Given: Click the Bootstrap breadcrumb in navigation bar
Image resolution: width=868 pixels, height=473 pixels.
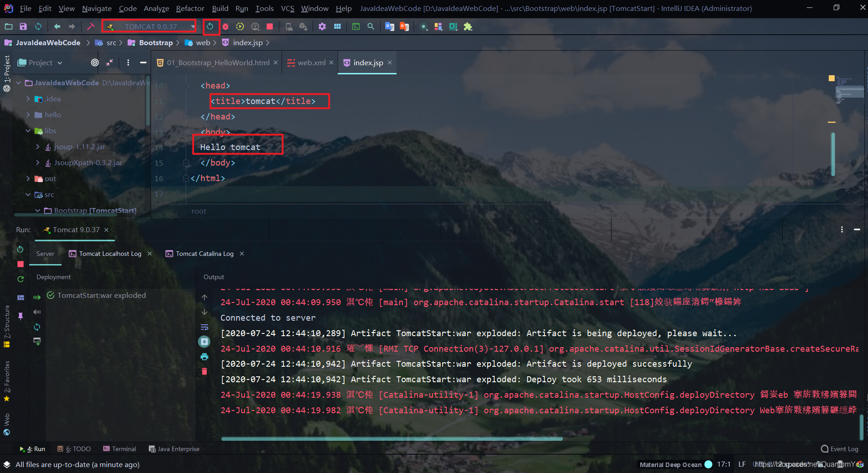Looking at the screenshot, I should [x=151, y=42].
